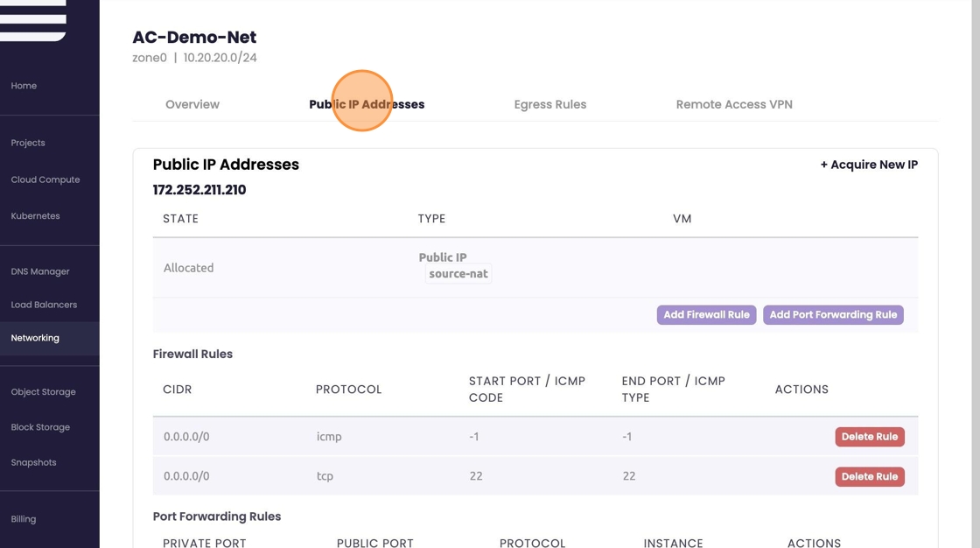Click Add Port Forwarding Rule button
The width and height of the screenshot is (980, 548).
point(833,315)
